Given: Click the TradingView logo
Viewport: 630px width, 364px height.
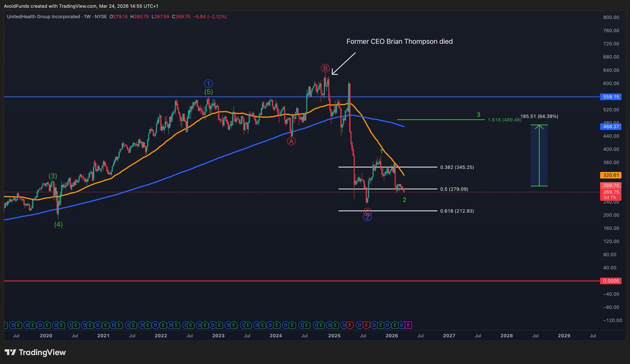Looking at the screenshot, I should 36,352.
